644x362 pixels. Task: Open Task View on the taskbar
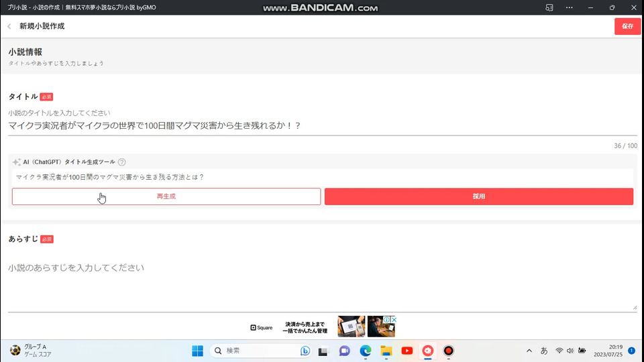pyautogui.click(x=323, y=351)
